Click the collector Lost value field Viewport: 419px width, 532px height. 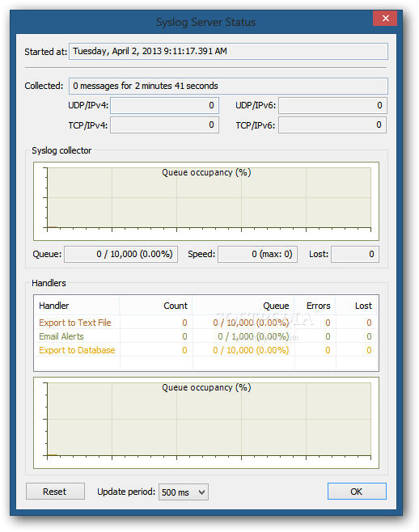[355, 254]
